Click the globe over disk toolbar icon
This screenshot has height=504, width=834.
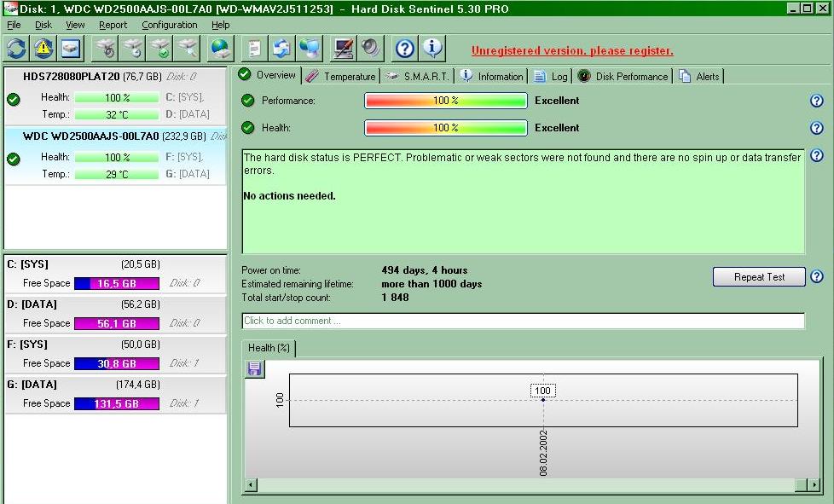pyautogui.click(x=220, y=49)
